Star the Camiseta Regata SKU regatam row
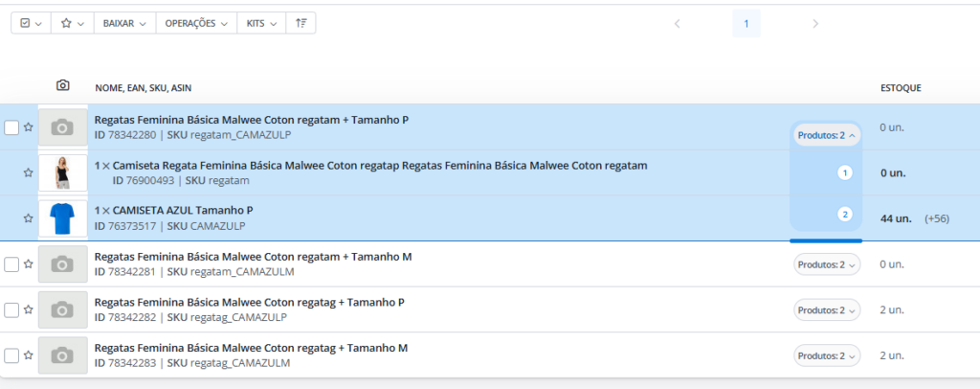The width and height of the screenshot is (980, 389). pyautogui.click(x=29, y=173)
